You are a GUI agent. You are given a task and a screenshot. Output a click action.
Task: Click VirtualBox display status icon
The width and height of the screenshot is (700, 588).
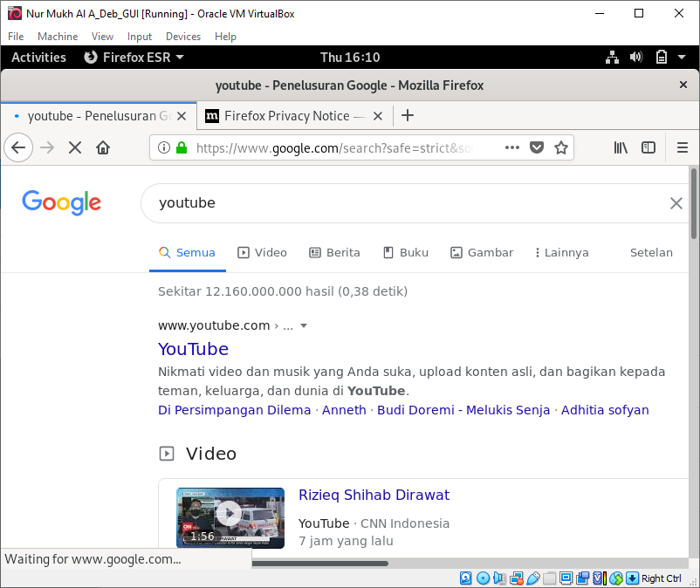click(566, 578)
